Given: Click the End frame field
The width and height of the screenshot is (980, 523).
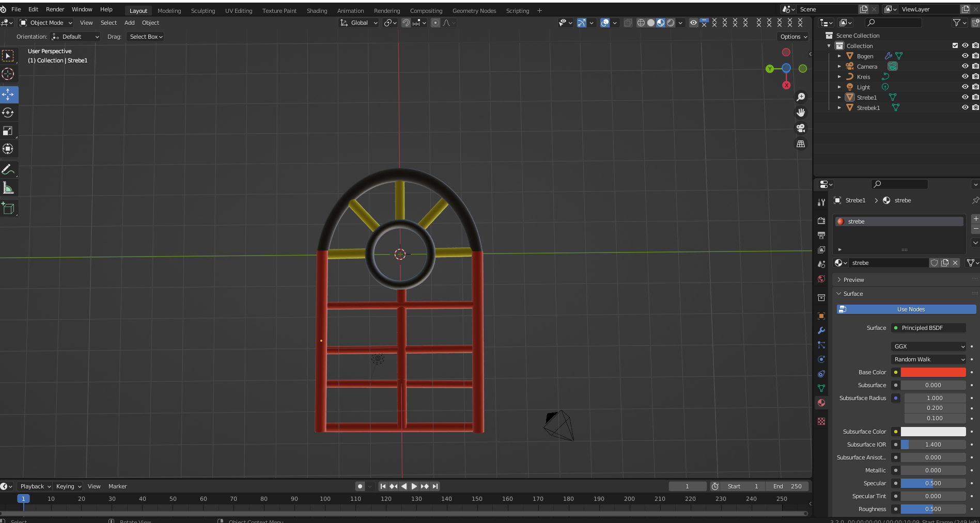Looking at the screenshot, I should pyautogui.click(x=787, y=486).
